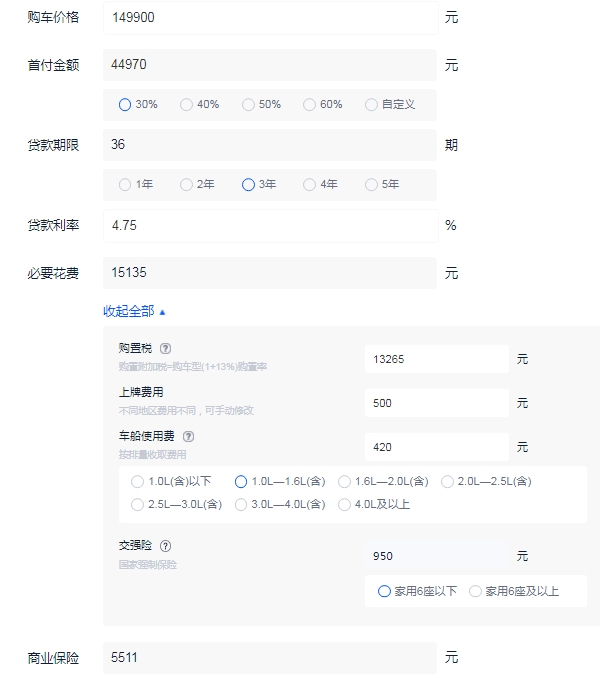Click help icon beside 车船使用费
The width and height of the screenshot is (600, 675).
click(x=188, y=436)
